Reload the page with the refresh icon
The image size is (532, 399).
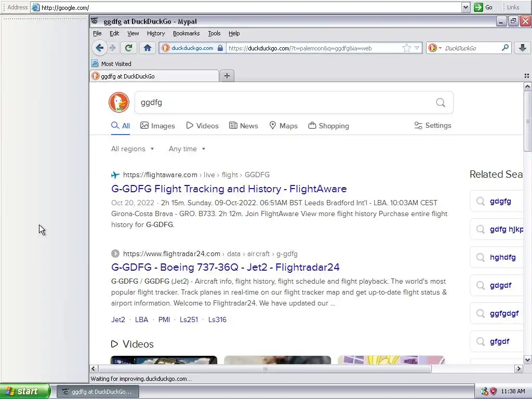click(x=128, y=48)
